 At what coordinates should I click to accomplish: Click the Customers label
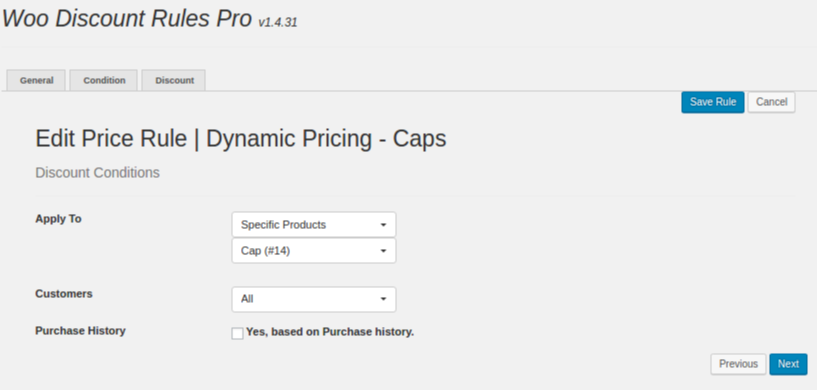(x=64, y=294)
